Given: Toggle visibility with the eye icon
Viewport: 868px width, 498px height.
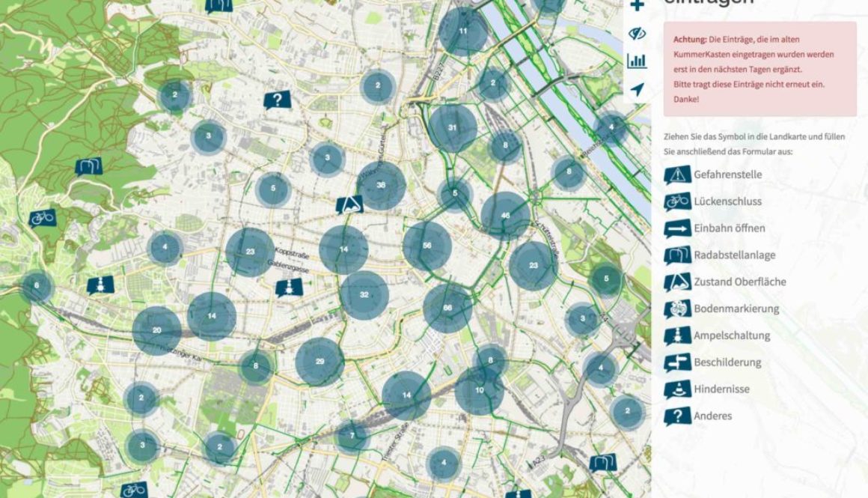Looking at the screenshot, I should [638, 33].
